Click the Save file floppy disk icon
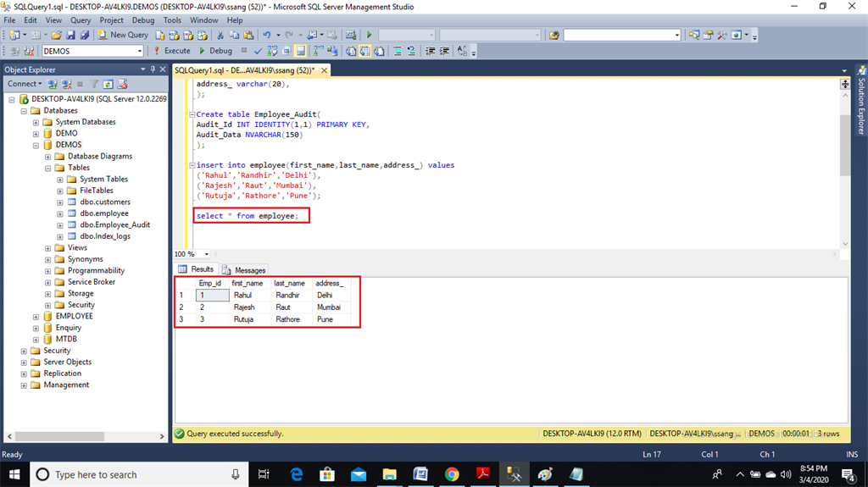Image resolution: width=868 pixels, height=487 pixels. pyautogui.click(x=71, y=35)
